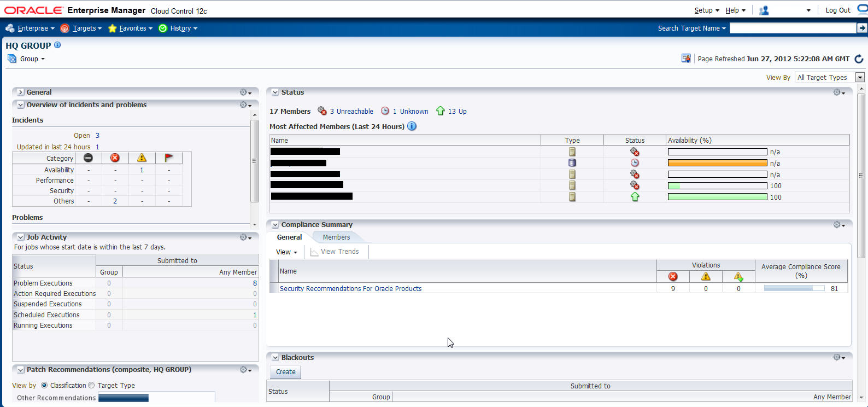Click the Unreachable status icon
The height and width of the screenshot is (407, 868).
tap(322, 111)
